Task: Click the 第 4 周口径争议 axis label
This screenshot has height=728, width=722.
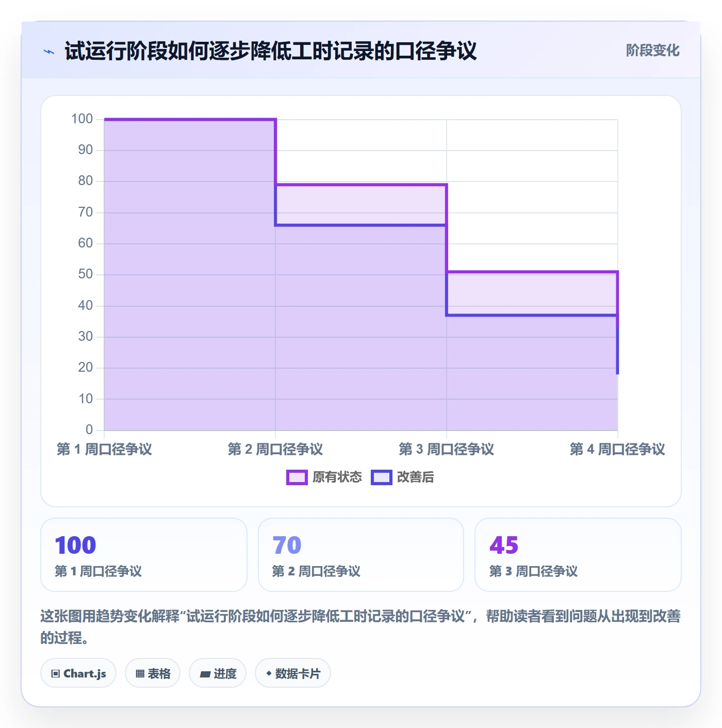Action: click(617, 449)
